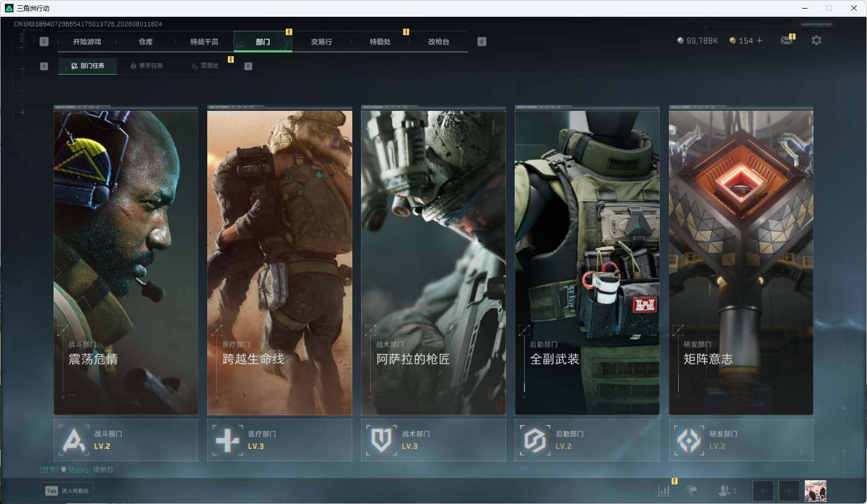Click the 后勤部门 LV.2 hexagon icon
Screen dimensions: 867x504
(x=535, y=440)
